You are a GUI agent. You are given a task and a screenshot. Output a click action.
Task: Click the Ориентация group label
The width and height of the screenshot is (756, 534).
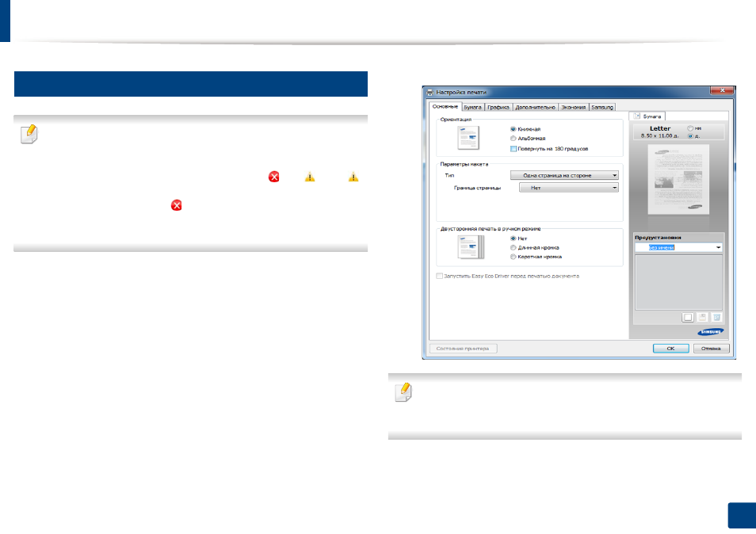click(456, 120)
